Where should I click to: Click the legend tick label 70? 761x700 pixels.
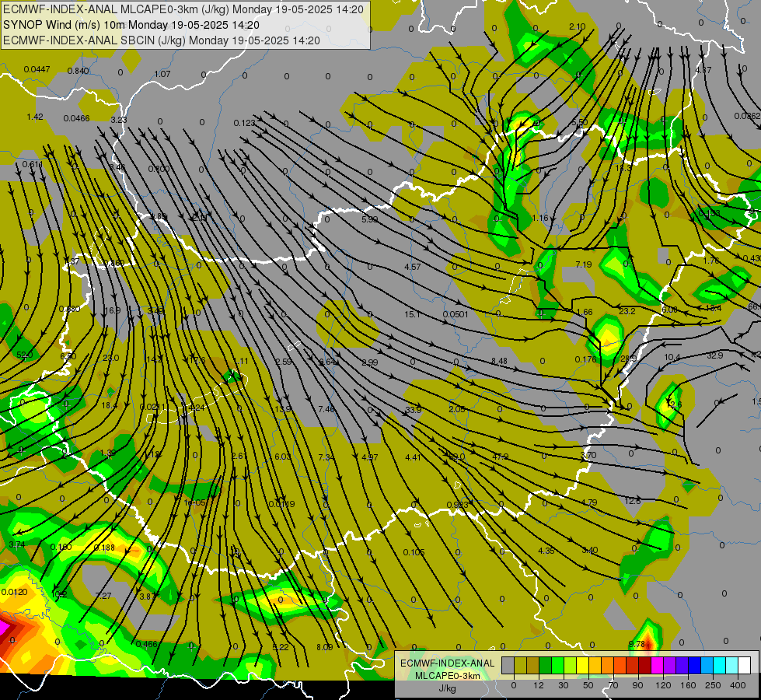coord(613,685)
